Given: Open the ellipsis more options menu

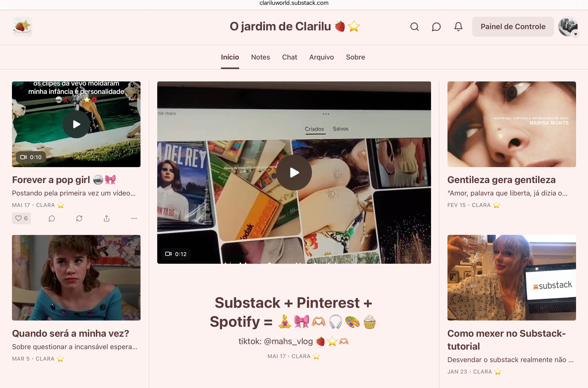Looking at the screenshot, I should (134, 218).
